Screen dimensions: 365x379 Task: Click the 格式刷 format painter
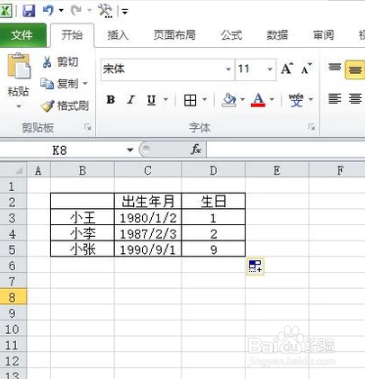point(65,106)
